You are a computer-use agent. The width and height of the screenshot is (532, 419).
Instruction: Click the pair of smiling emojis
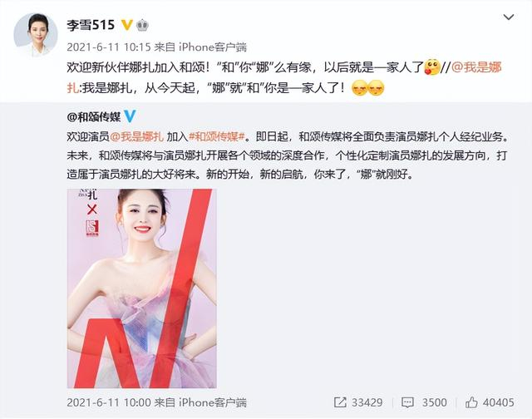pos(368,88)
